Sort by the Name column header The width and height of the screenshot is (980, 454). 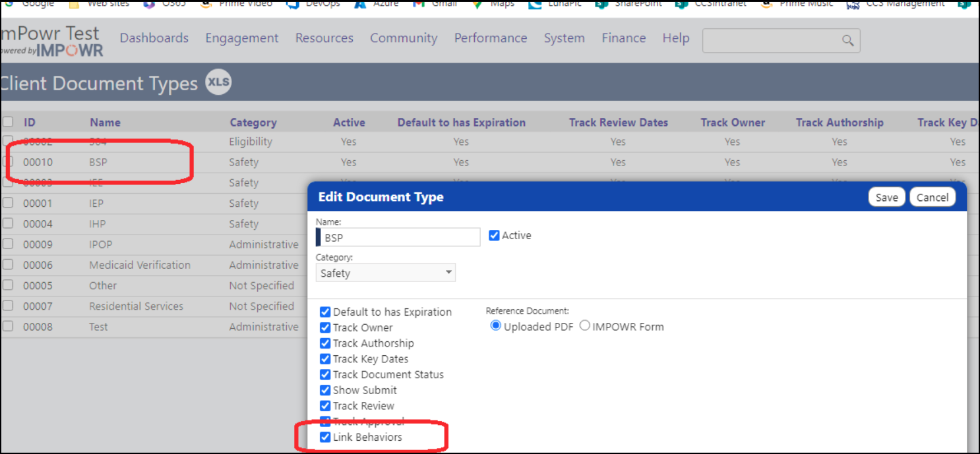click(106, 122)
